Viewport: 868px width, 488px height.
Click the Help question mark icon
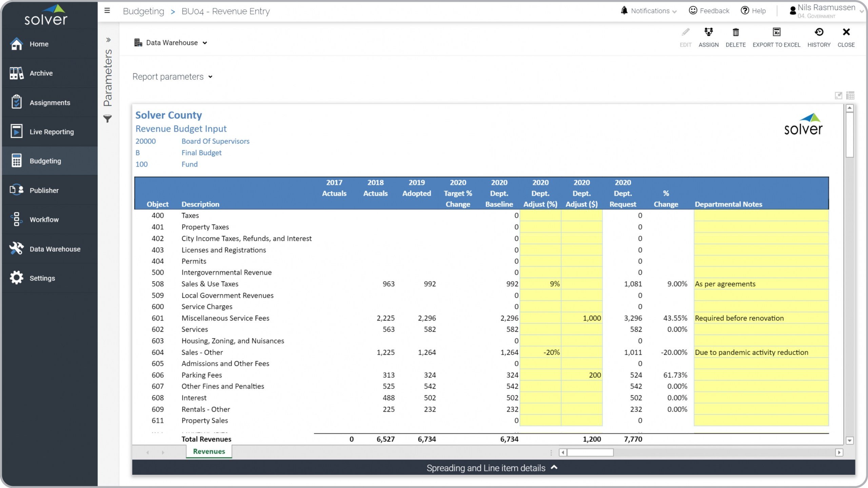(x=745, y=11)
